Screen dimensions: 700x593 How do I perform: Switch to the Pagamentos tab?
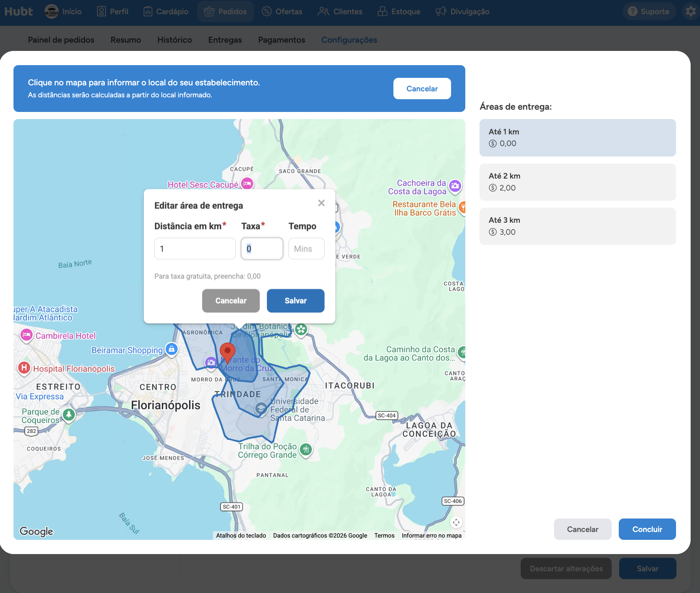pos(281,40)
